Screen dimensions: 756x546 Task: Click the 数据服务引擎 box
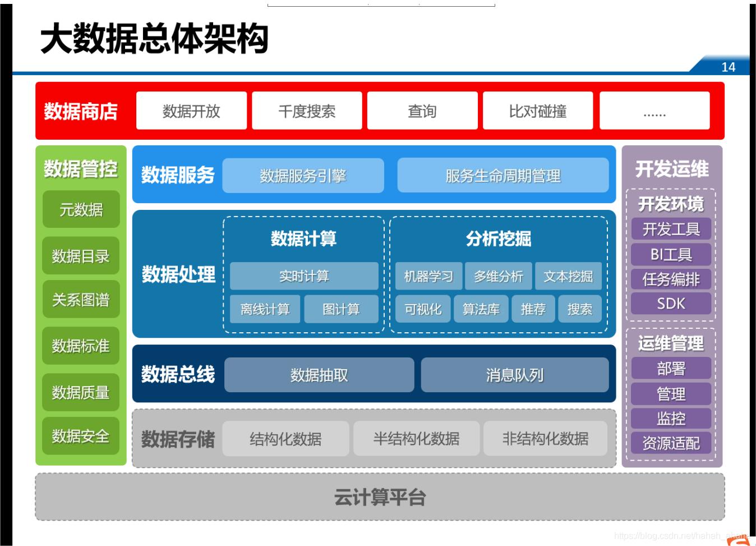[x=303, y=176]
